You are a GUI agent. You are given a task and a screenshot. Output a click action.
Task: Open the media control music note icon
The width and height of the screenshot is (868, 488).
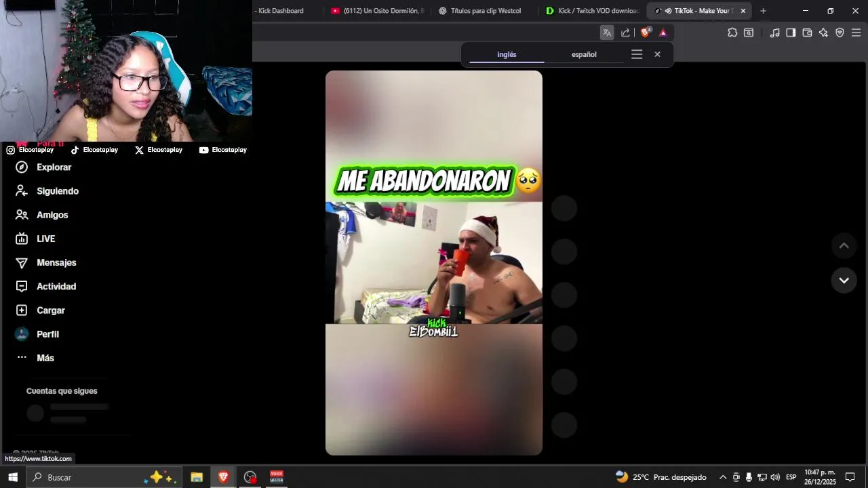(774, 33)
